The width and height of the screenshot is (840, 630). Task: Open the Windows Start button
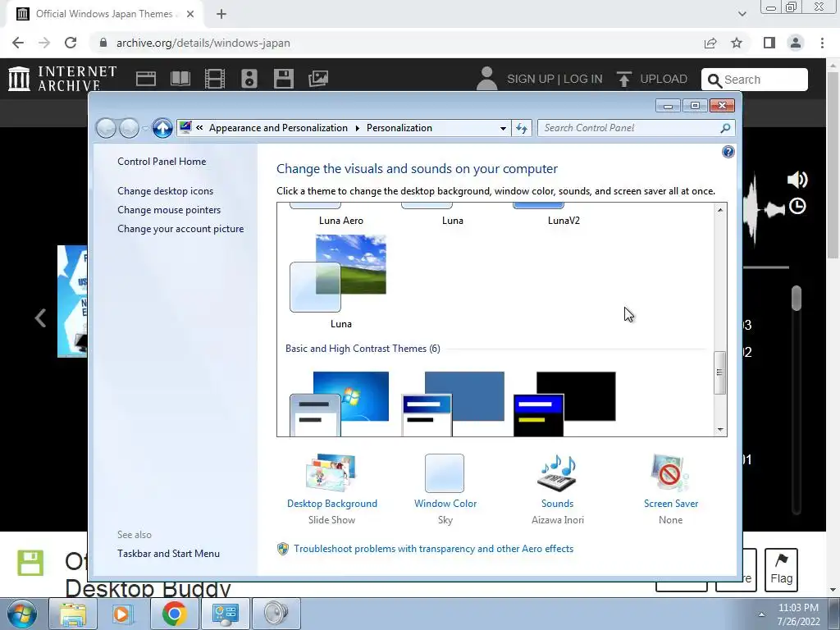22,614
